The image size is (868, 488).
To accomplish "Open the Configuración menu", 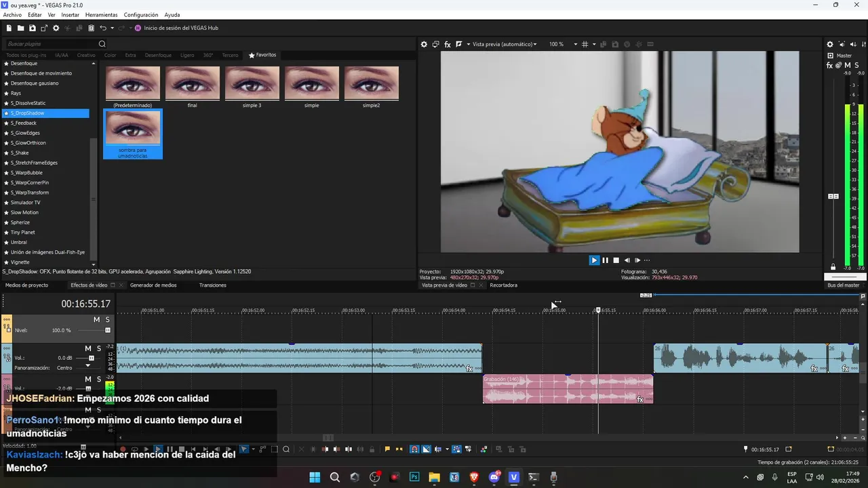I will [x=141, y=14].
